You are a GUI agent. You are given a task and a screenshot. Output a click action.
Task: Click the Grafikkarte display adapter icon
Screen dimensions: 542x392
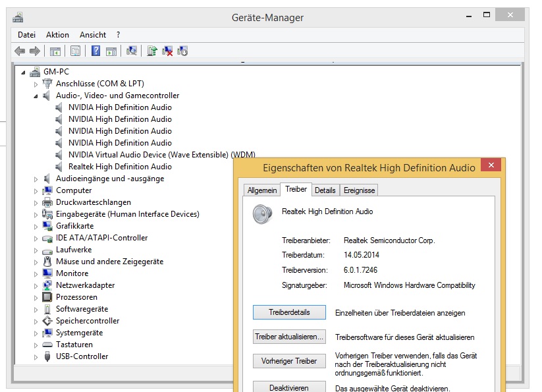[x=47, y=226]
